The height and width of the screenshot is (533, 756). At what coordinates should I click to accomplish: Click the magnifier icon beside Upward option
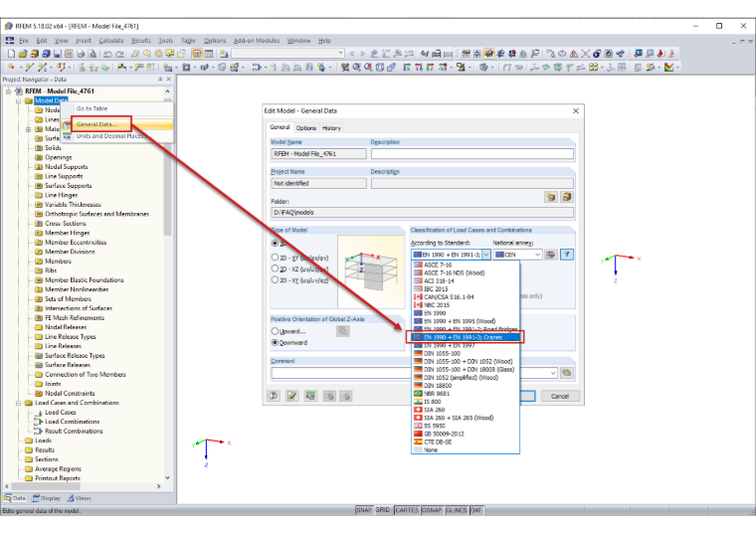[343, 331]
